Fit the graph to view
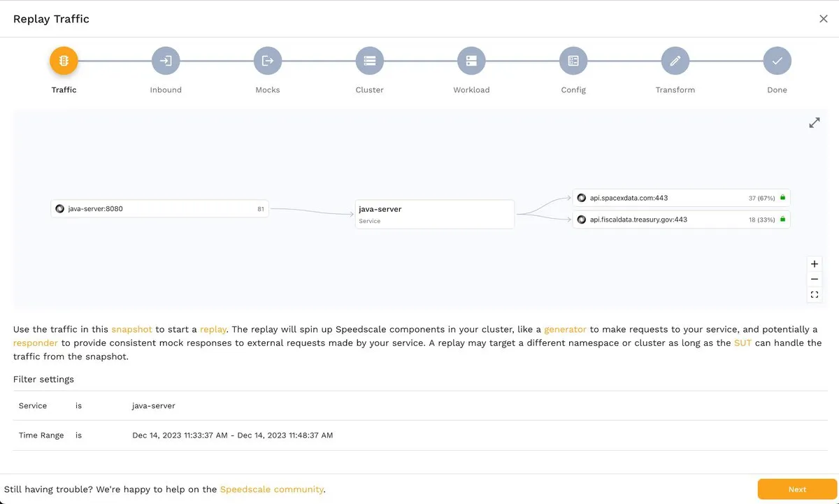The width and height of the screenshot is (839, 504). [815, 295]
